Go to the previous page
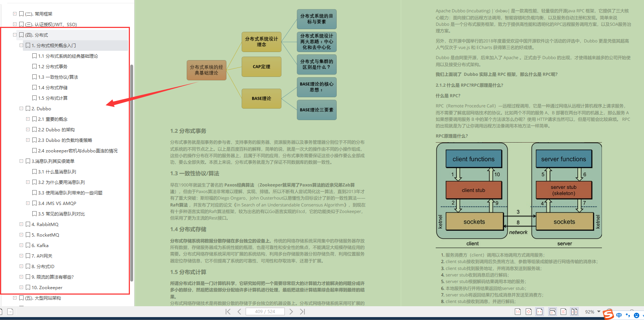The image size is (644, 320). 239,312
